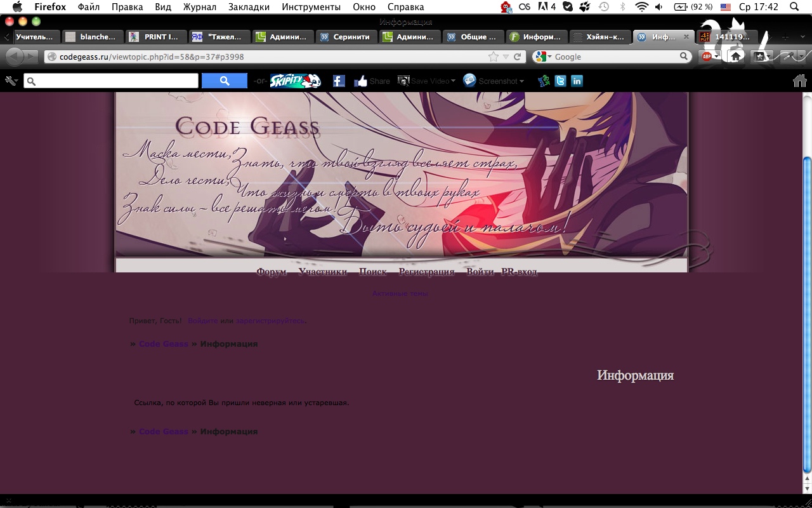
Task: Switch to the 'Серинити' tab
Action: [x=347, y=37]
